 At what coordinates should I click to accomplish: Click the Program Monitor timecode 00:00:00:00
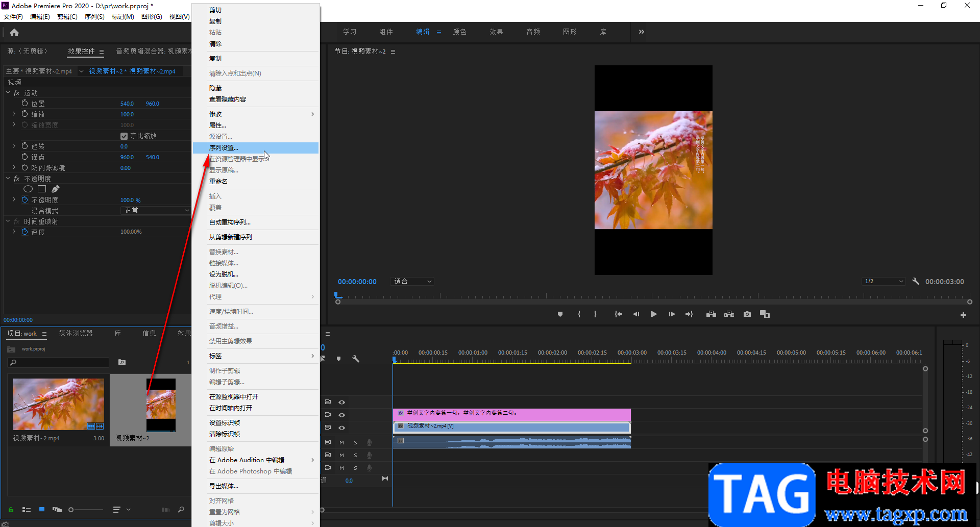(x=357, y=282)
